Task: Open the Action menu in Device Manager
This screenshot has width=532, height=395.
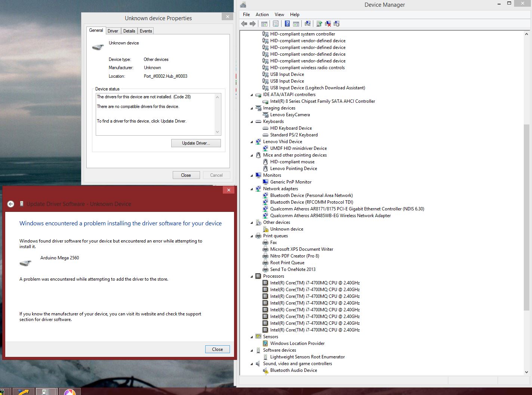Action: (x=262, y=15)
